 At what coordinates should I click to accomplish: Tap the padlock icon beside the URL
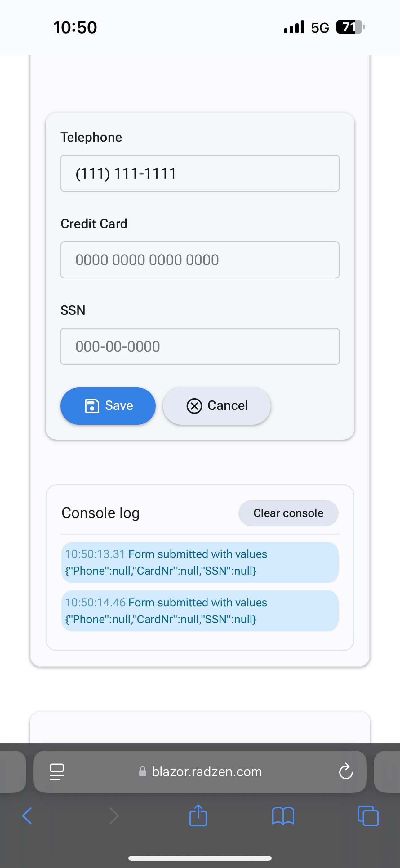[143, 771]
